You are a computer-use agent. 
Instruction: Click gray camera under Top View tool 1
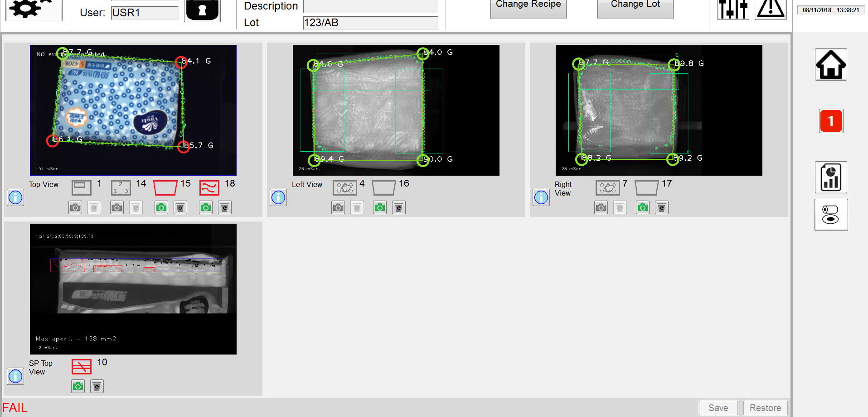point(75,207)
